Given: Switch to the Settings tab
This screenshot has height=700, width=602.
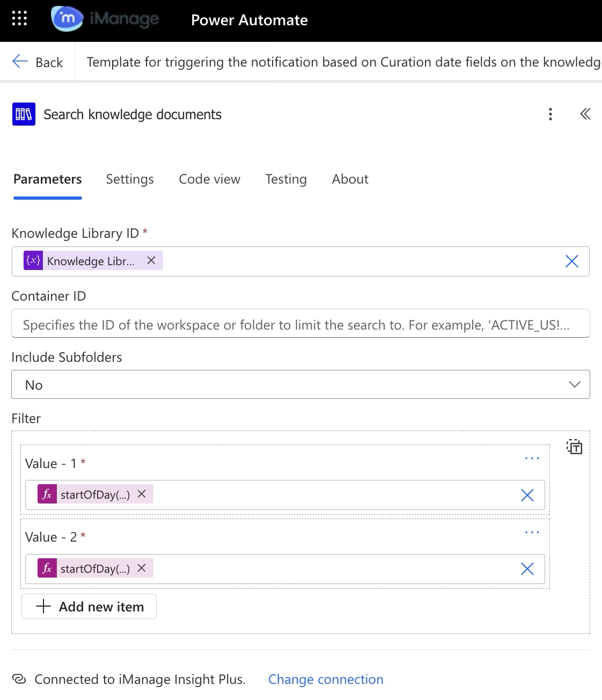Looking at the screenshot, I should tap(130, 179).
